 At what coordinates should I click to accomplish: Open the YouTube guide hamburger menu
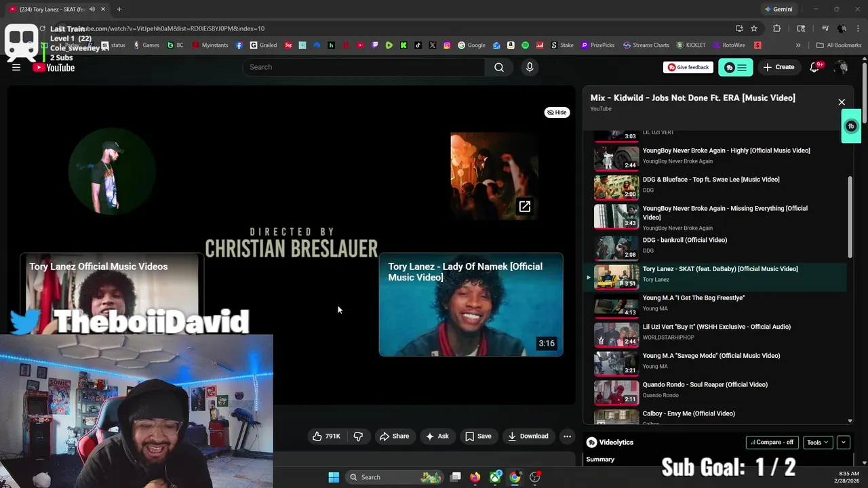pos(16,67)
